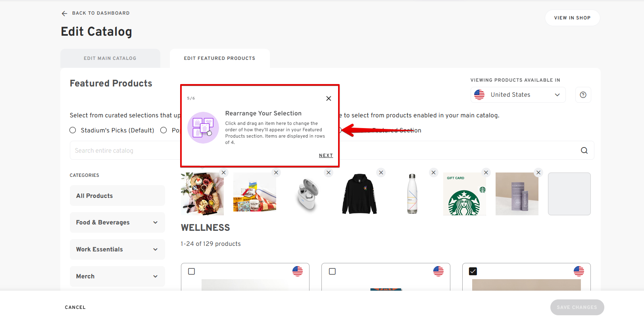Click the back arrow to dashboard

pos(64,13)
